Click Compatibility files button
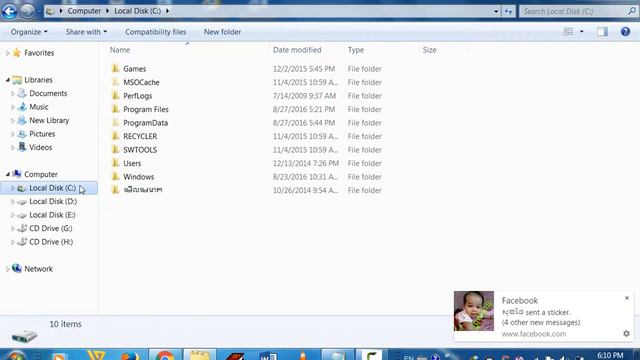This screenshot has height=360, width=640. (156, 32)
